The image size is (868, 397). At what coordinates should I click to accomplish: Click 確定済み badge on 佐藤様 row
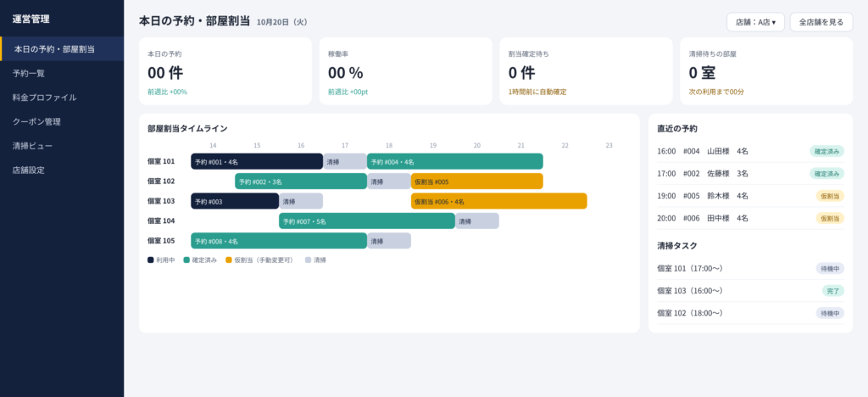click(827, 173)
